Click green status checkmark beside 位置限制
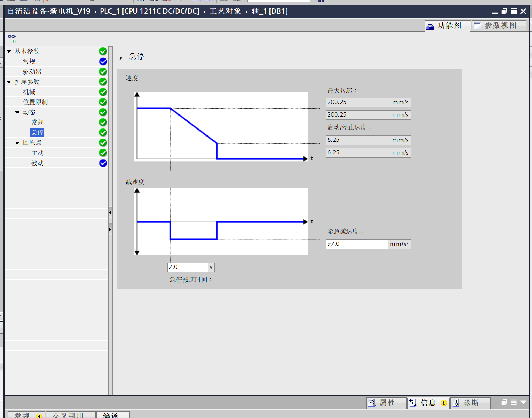The image size is (532, 418). click(103, 102)
